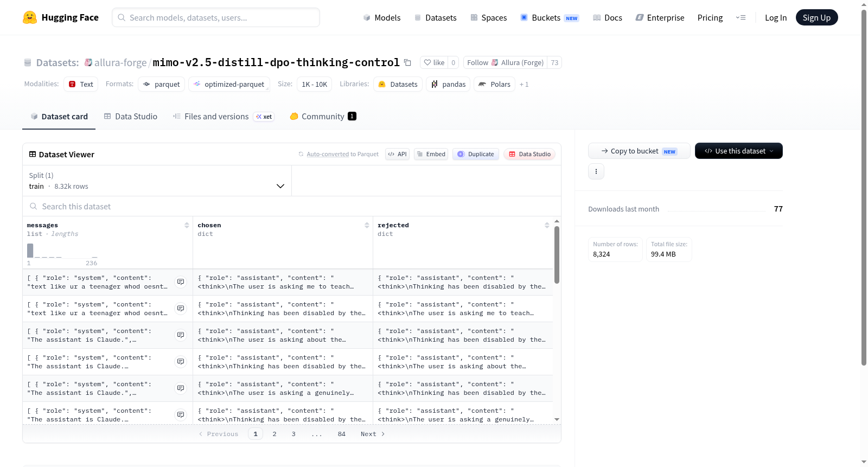868x467 pixels.
Task: Open the Enterprise page
Action: [660, 17]
